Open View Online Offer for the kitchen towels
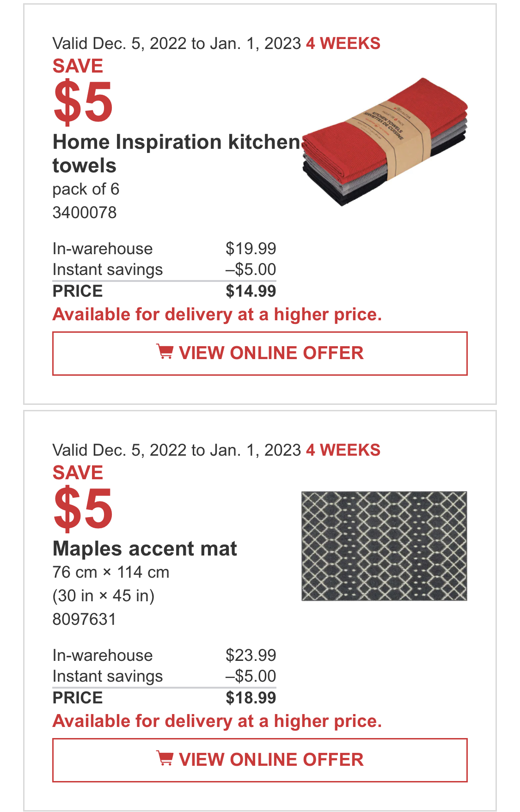520x812 pixels. tap(260, 354)
